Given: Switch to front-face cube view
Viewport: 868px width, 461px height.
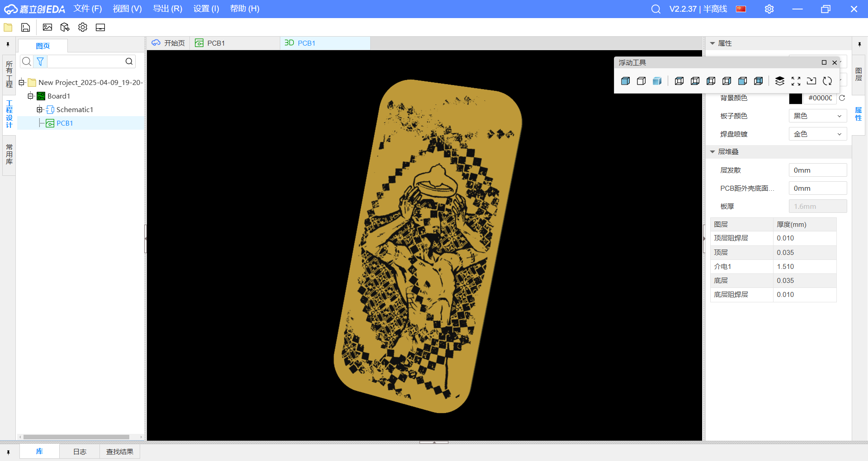Looking at the screenshot, I should point(743,81).
